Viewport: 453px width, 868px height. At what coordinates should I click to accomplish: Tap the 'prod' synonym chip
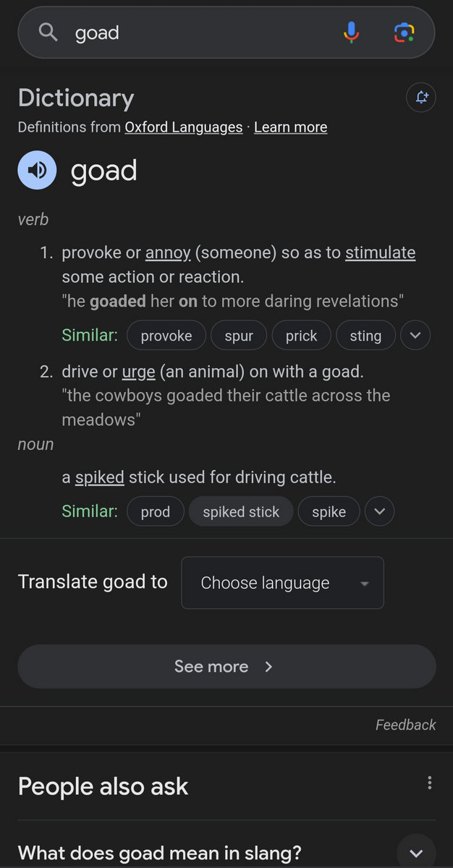point(156,512)
